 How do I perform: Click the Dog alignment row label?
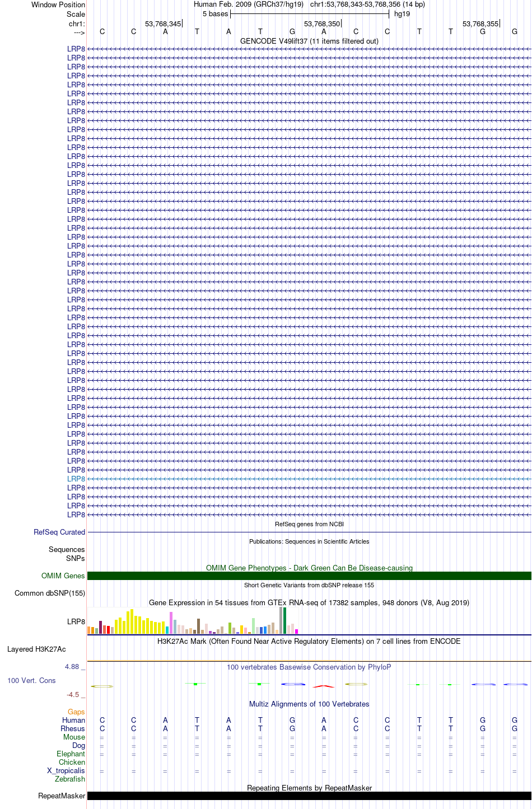[79, 746]
